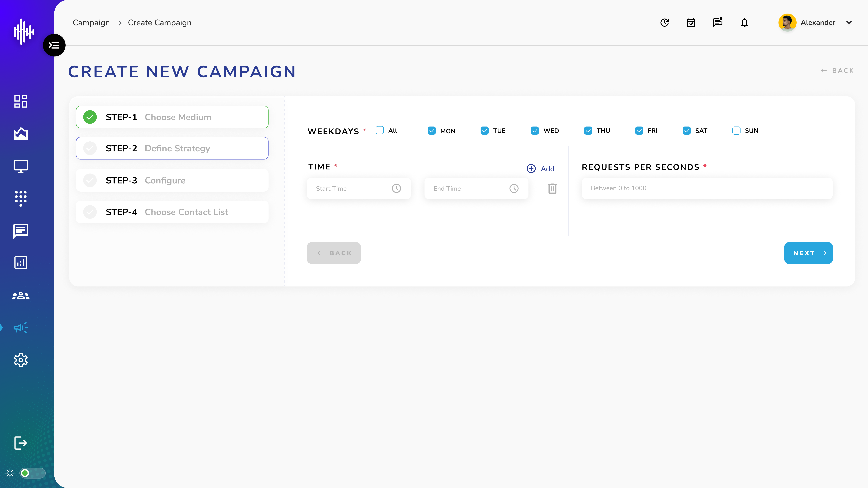Click the blue NEXT button
Screen dimensions: 868x488
808,253
